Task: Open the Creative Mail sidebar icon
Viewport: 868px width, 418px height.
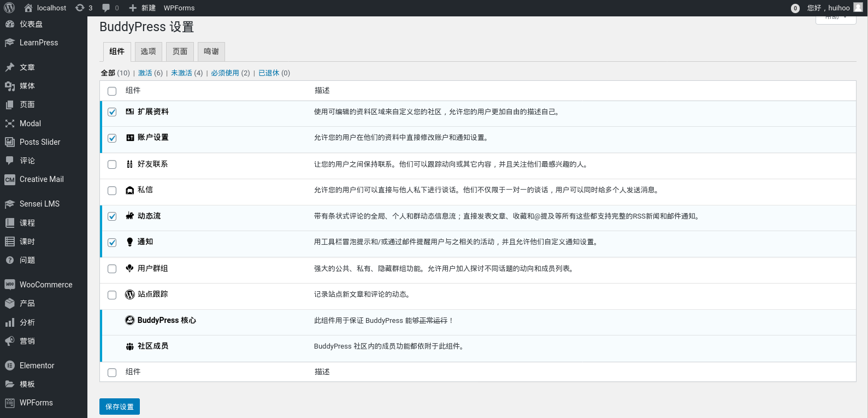Action: (x=9, y=179)
